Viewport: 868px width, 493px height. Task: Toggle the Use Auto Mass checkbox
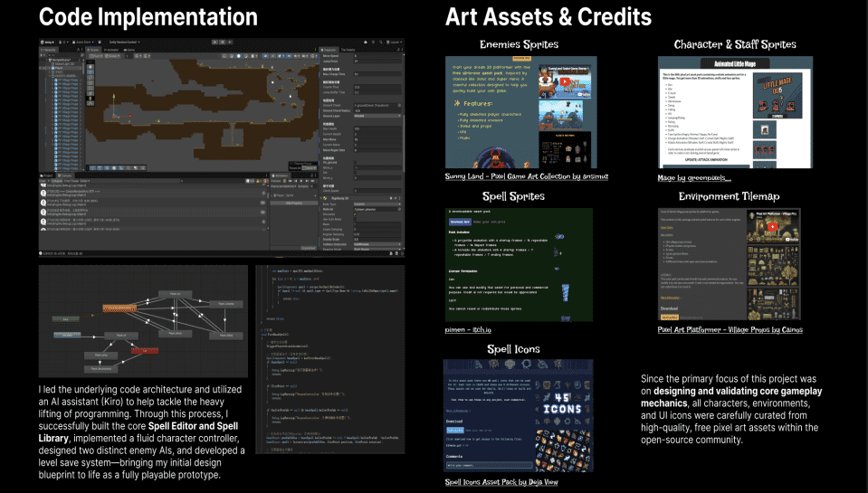pos(355,219)
